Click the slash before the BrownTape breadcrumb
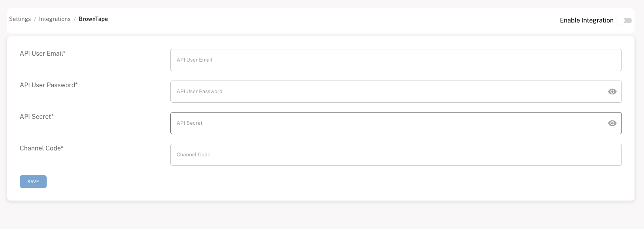Image resolution: width=644 pixels, height=229 pixels. point(75,19)
